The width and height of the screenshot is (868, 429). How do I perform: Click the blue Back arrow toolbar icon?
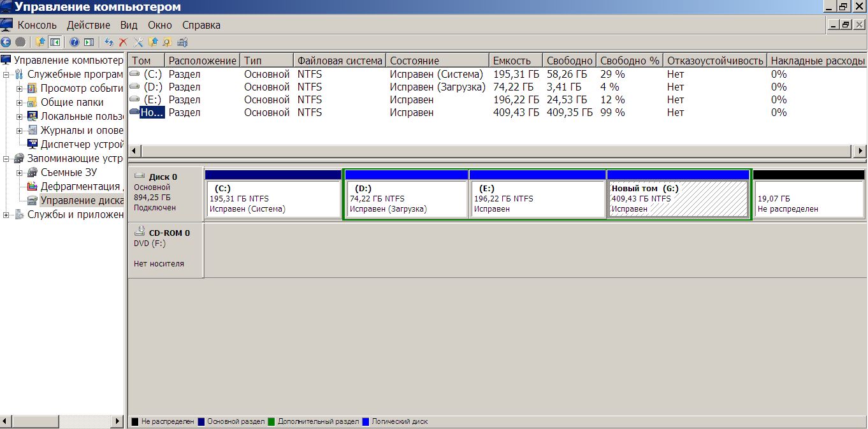pos(6,42)
